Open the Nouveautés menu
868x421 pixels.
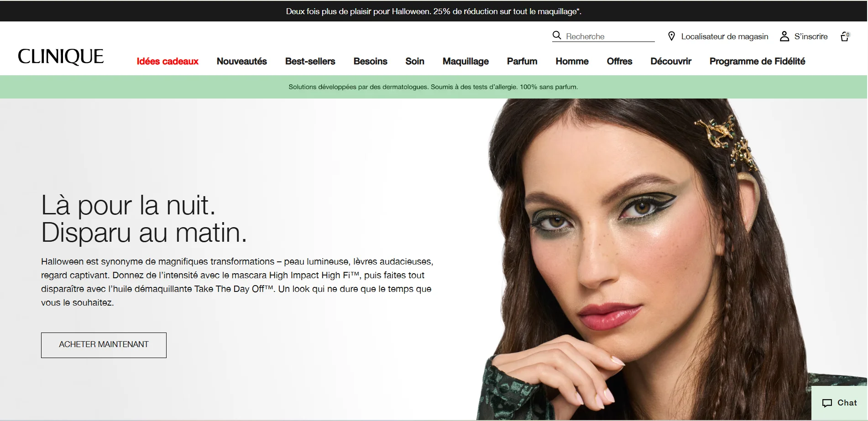pyautogui.click(x=242, y=61)
